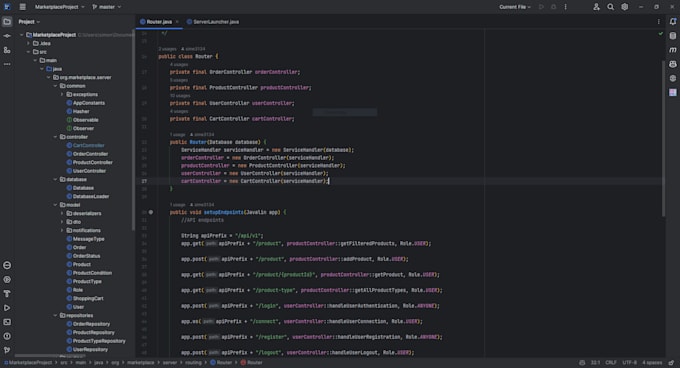680x368 pixels.
Task: Open more run actions menu
Action: pos(566,7)
